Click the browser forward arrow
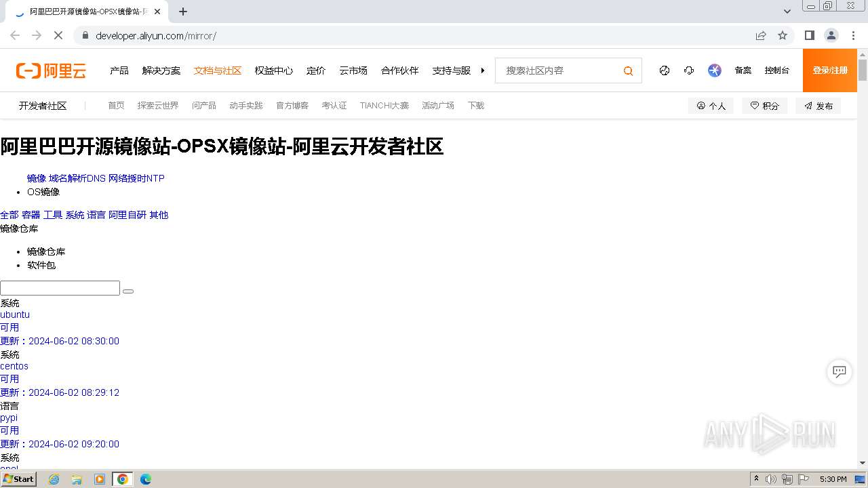868x488 pixels. click(37, 35)
